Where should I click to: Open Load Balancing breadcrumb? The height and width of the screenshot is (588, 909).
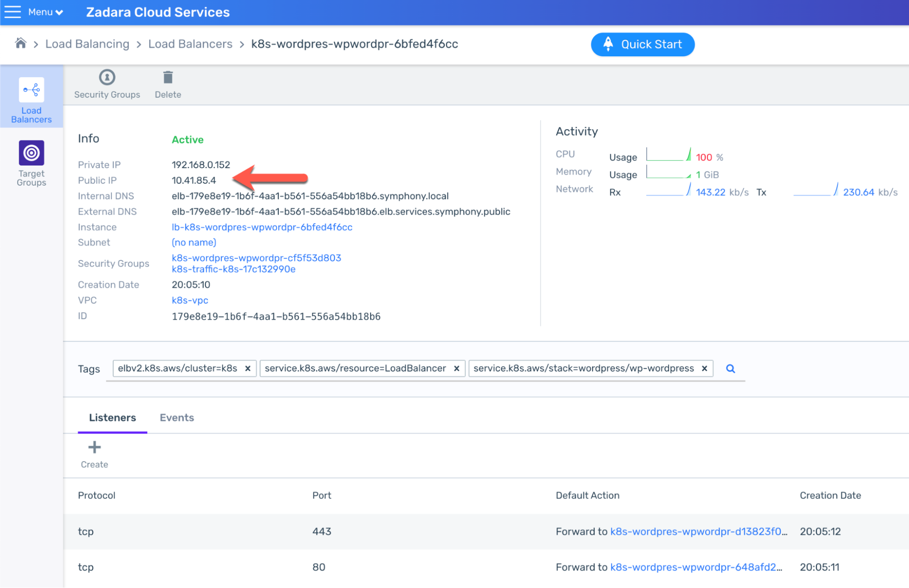click(x=87, y=44)
